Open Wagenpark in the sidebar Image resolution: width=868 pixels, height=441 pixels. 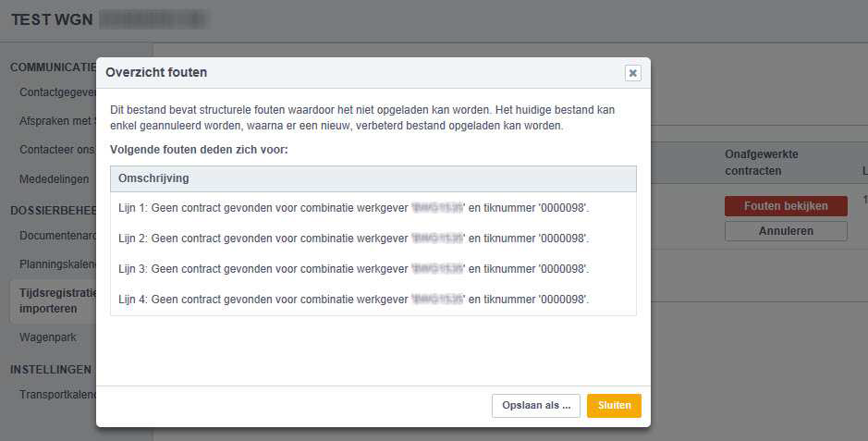pyautogui.click(x=48, y=337)
